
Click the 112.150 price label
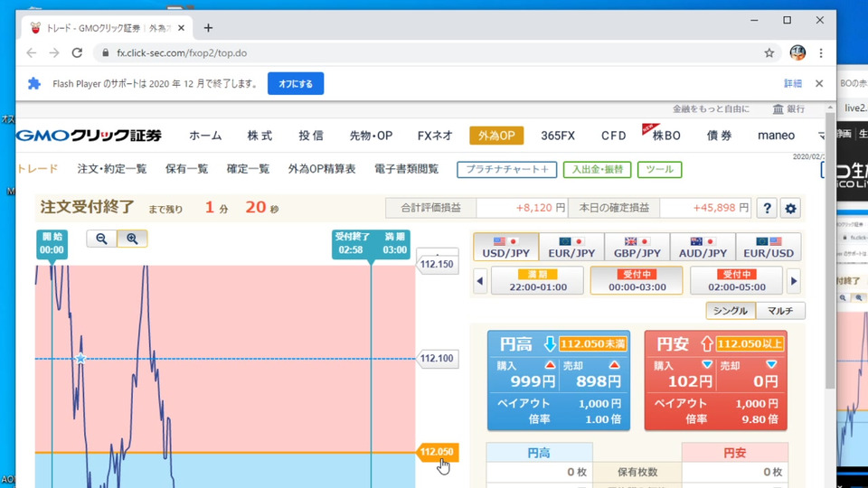[437, 265]
